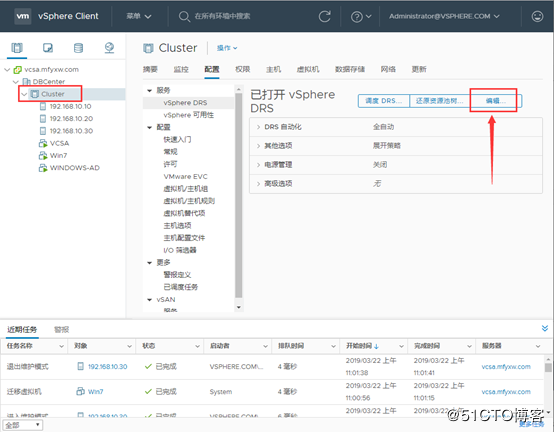Open the 网络 tab

(x=388, y=69)
